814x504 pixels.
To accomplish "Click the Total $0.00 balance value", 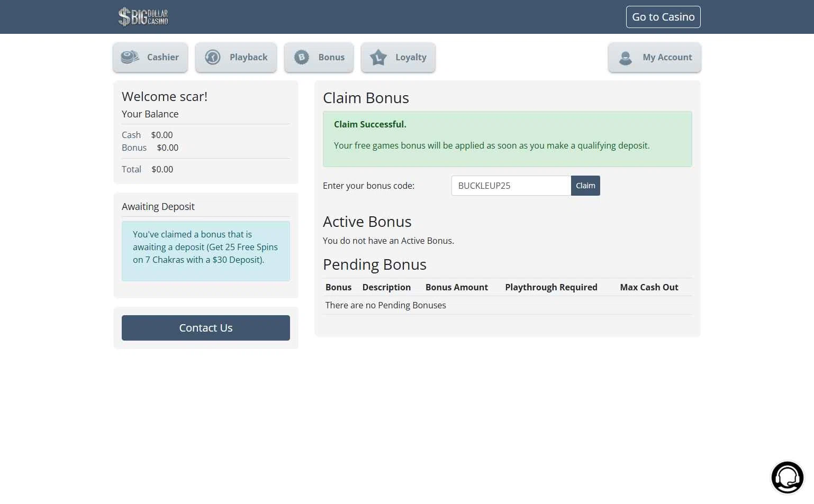I will click(162, 169).
